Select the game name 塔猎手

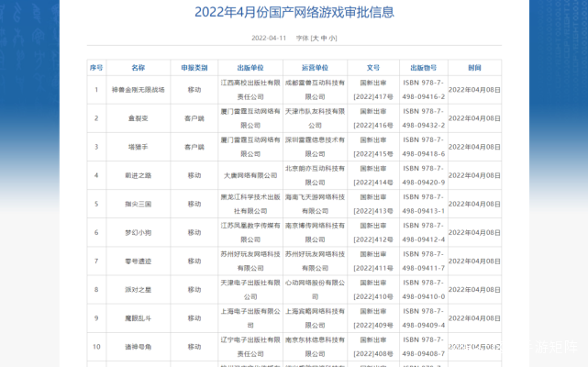(x=138, y=147)
